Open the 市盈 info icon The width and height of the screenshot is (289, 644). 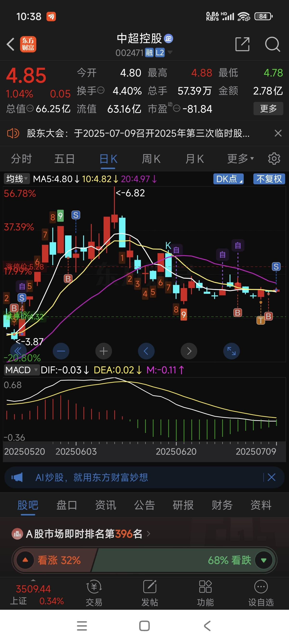click(177, 108)
